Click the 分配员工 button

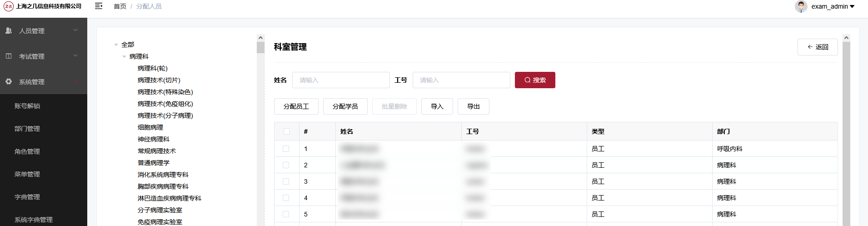(296, 106)
